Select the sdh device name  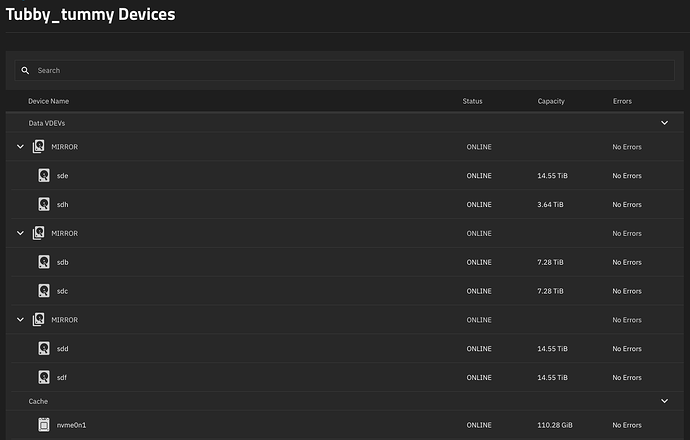[x=62, y=205]
